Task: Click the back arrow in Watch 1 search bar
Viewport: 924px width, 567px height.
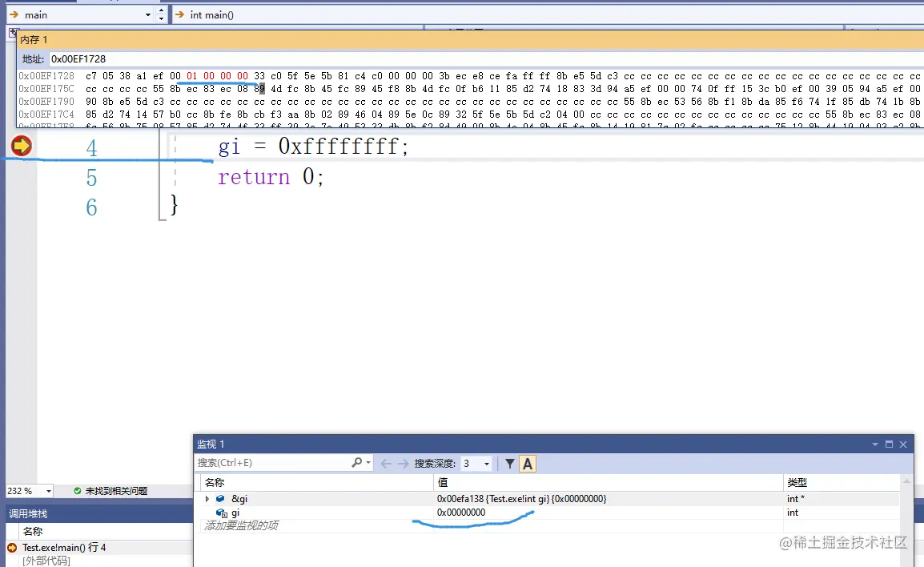Action: point(386,464)
